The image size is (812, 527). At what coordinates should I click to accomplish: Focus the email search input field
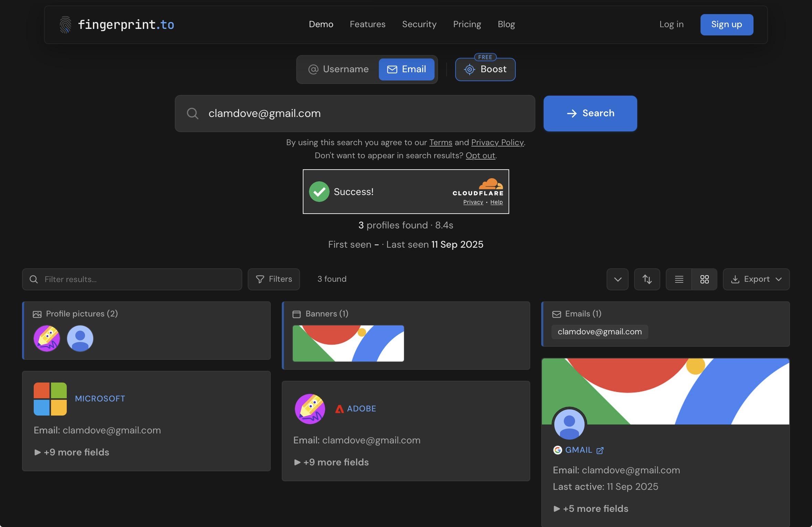[x=355, y=113]
